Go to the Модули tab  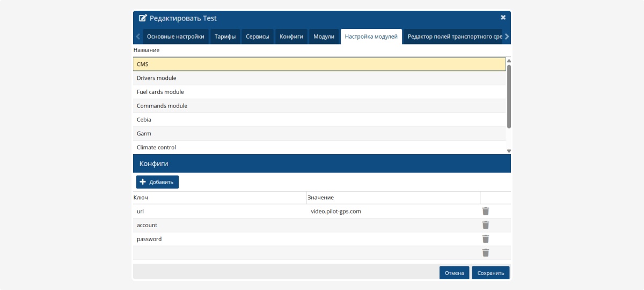click(324, 37)
